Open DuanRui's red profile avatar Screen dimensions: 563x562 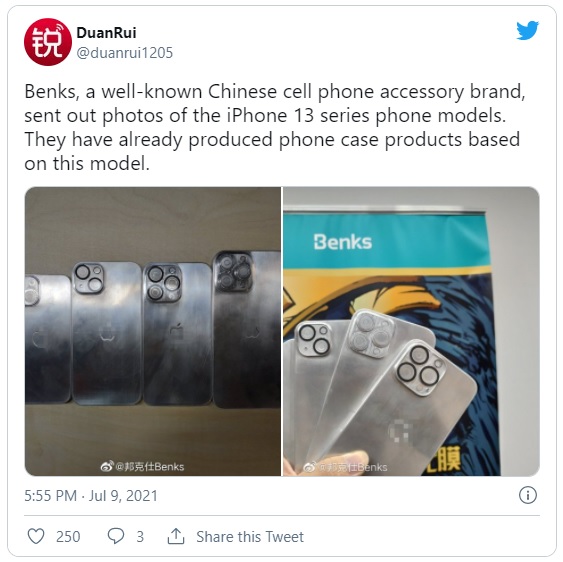pyautogui.click(x=48, y=42)
